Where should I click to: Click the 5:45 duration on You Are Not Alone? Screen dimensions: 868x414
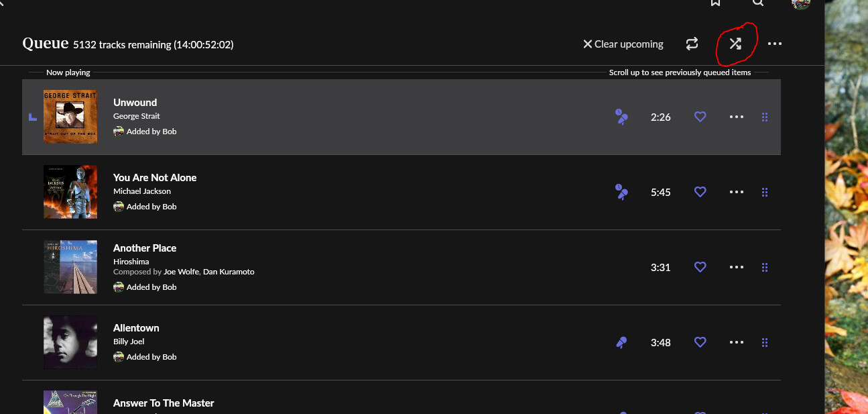(661, 193)
